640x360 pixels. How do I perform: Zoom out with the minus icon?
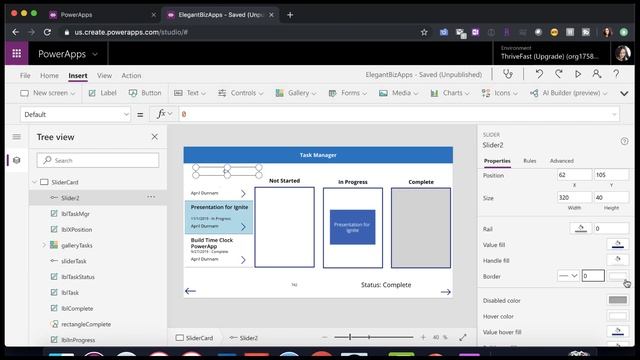(x=324, y=337)
